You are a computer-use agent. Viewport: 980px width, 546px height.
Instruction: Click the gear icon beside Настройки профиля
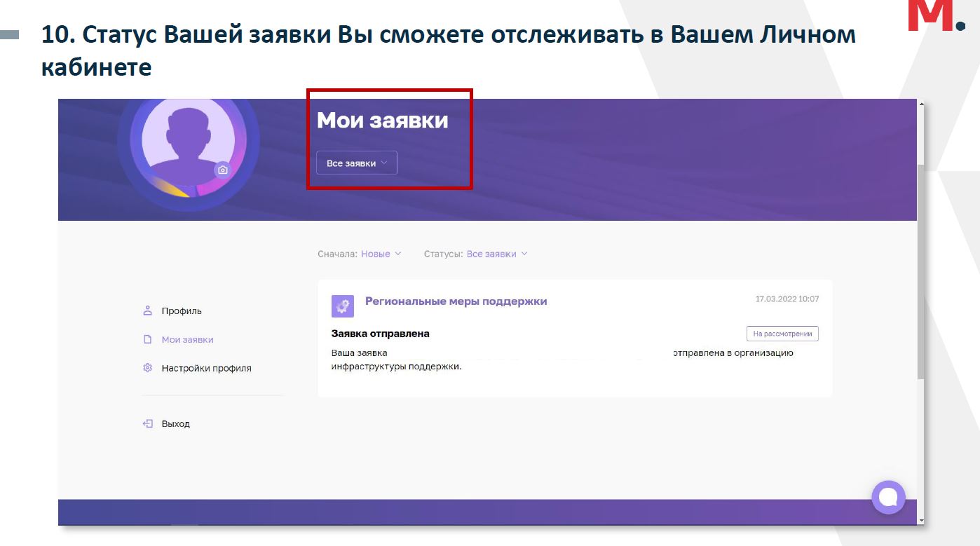point(147,368)
